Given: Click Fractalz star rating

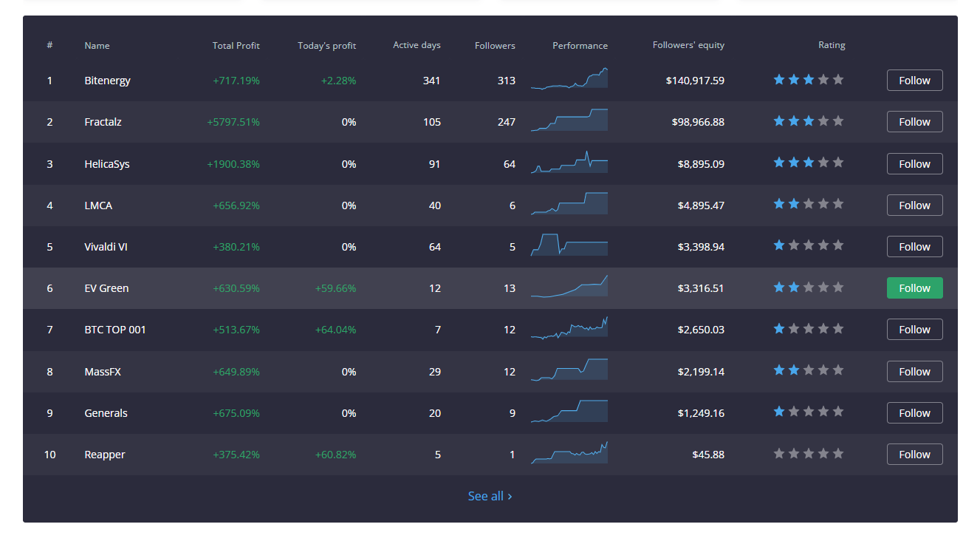Looking at the screenshot, I should coord(809,121).
